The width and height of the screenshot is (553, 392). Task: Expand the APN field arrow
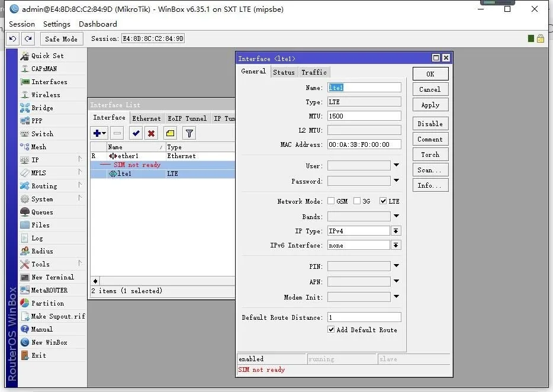click(397, 281)
